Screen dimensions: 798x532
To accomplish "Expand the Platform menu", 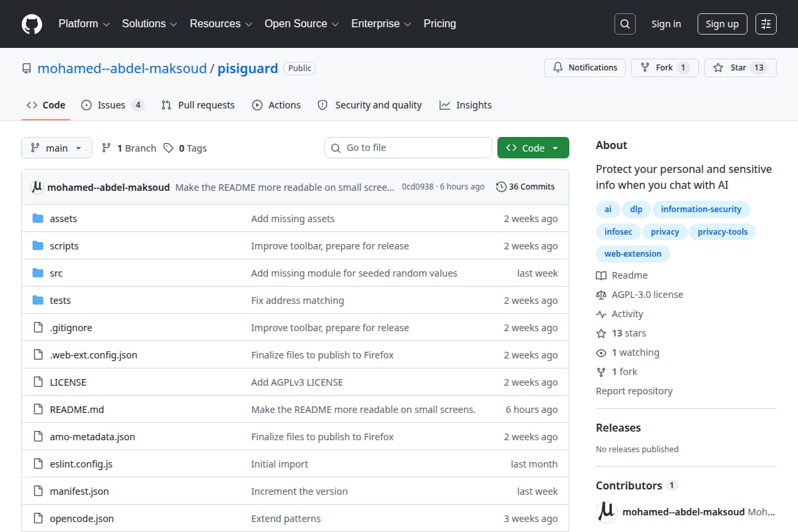I will (x=84, y=24).
